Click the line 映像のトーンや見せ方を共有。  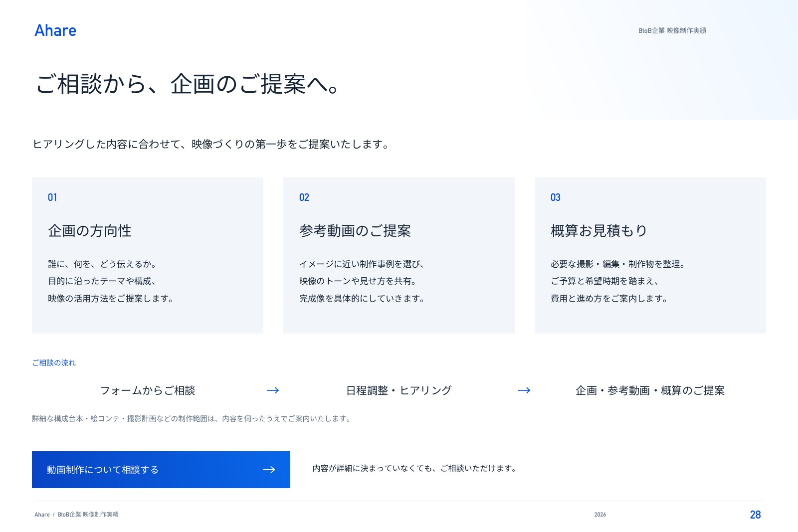[358, 281]
